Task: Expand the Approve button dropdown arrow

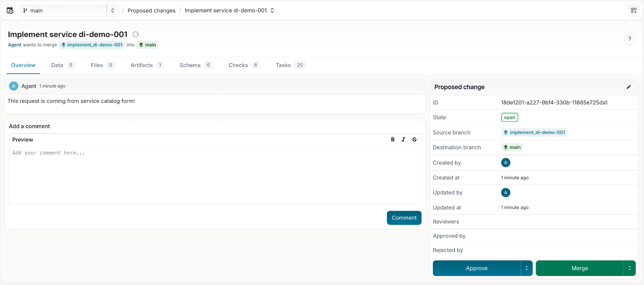Action: coord(527,268)
